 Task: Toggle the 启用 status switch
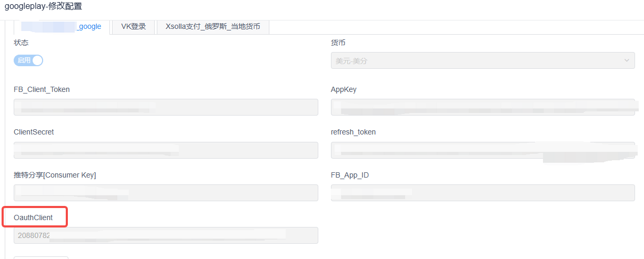(28, 60)
